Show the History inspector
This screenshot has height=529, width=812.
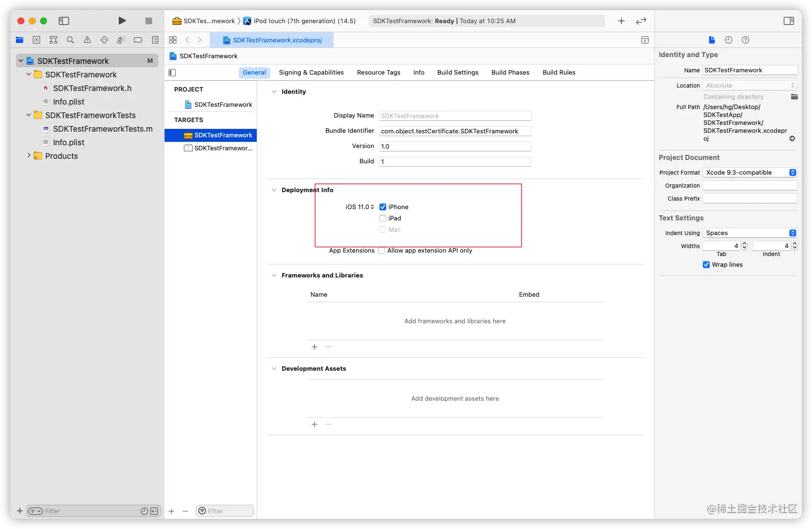tap(728, 40)
